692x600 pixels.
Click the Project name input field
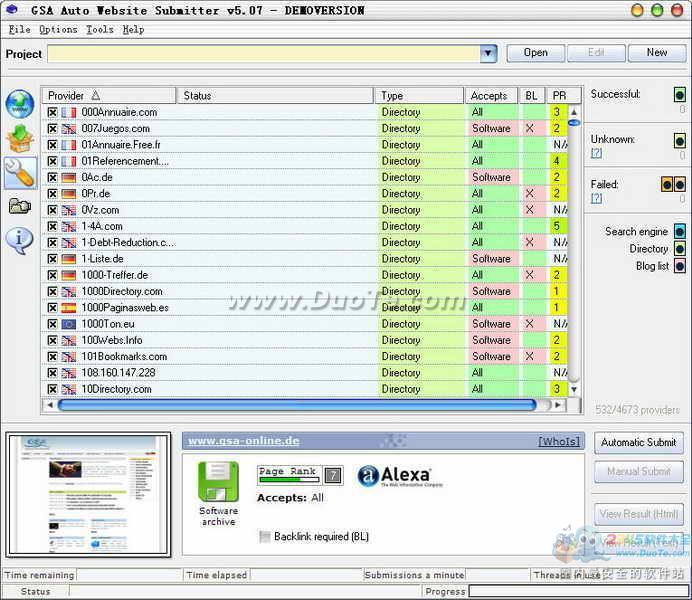(264, 53)
